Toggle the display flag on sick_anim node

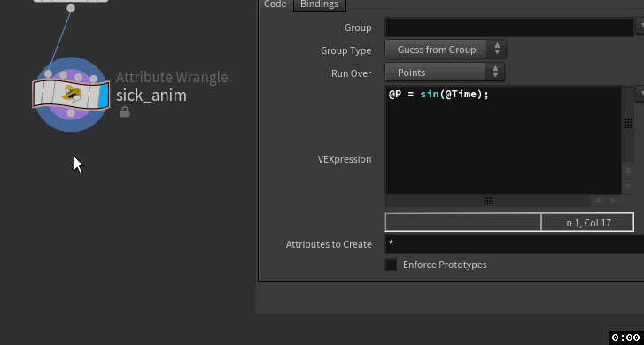click(x=104, y=96)
